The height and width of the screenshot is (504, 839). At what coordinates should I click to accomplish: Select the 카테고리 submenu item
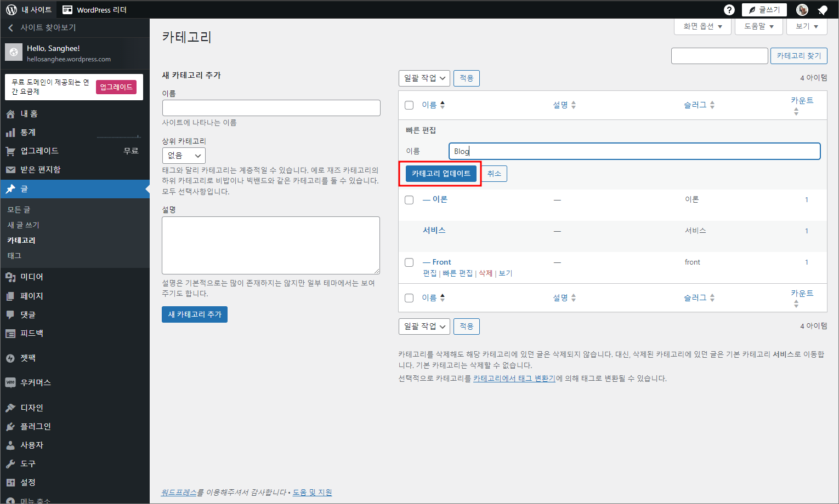(x=21, y=240)
